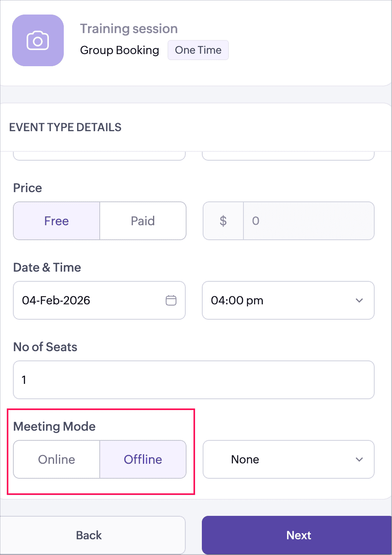Click the chevron beside None

[359, 459]
